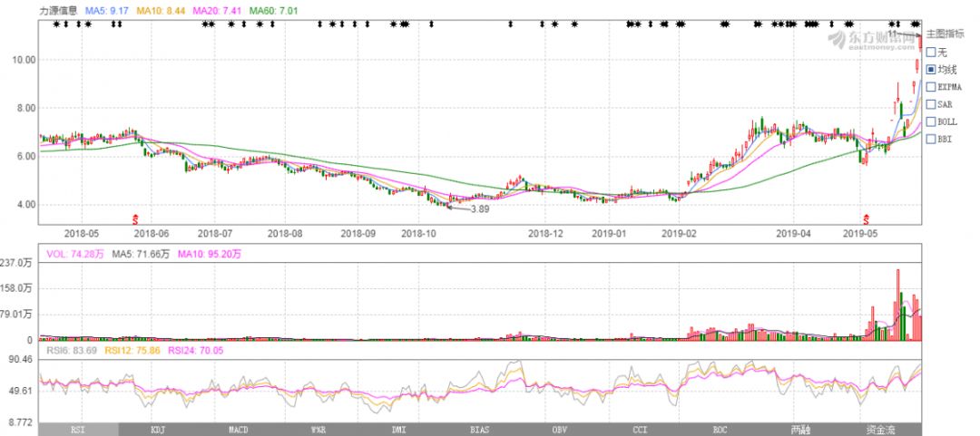Click the 3.89 low price annotation
Screen dimensions: 980x436
pyautogui.click(x=479, y=209)
